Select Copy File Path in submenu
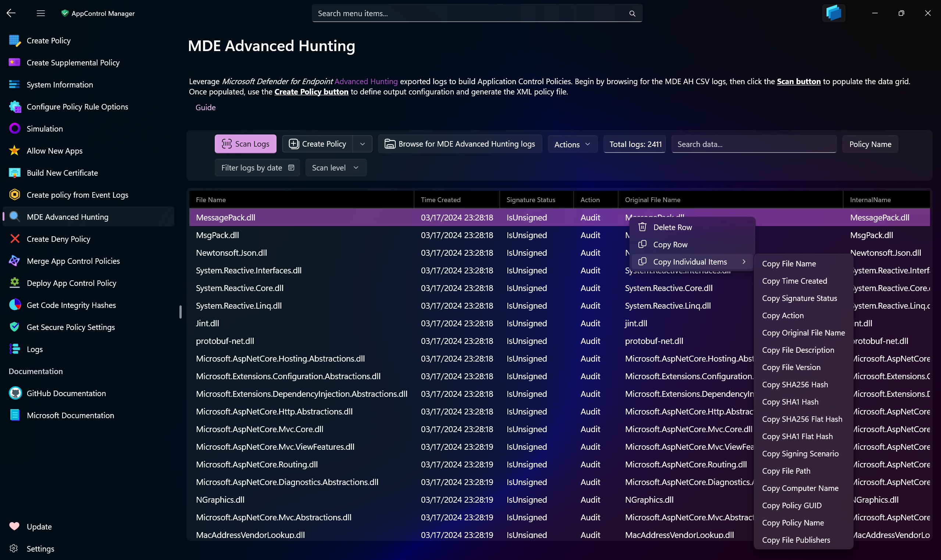This screenshot has width=941, height=560. pos(786,471)
